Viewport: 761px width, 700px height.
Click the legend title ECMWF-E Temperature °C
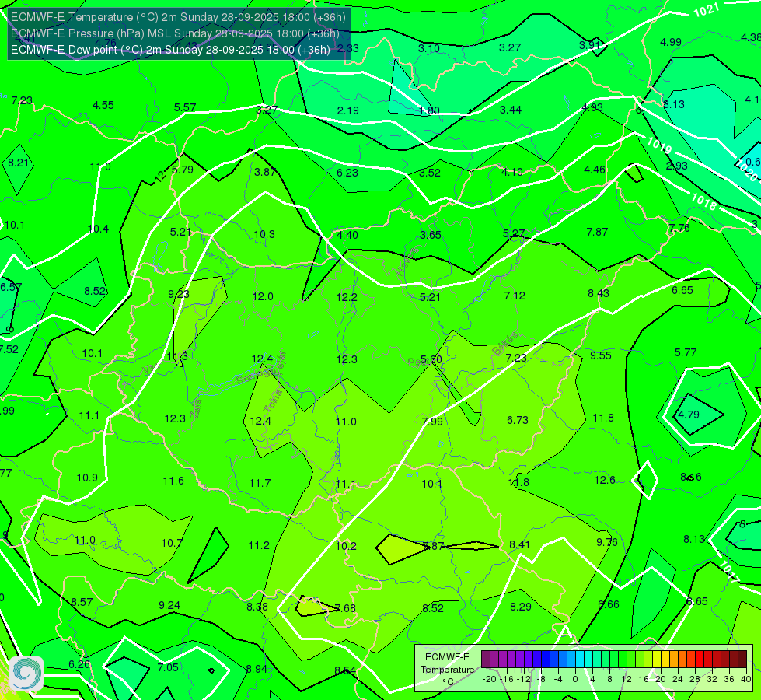pyautogui.click(x=447, y=670)
